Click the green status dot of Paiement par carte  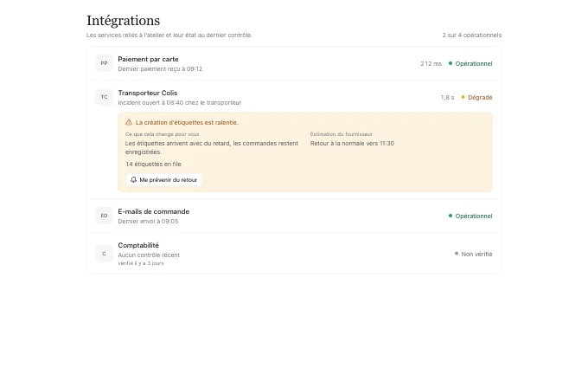[451, 63]
